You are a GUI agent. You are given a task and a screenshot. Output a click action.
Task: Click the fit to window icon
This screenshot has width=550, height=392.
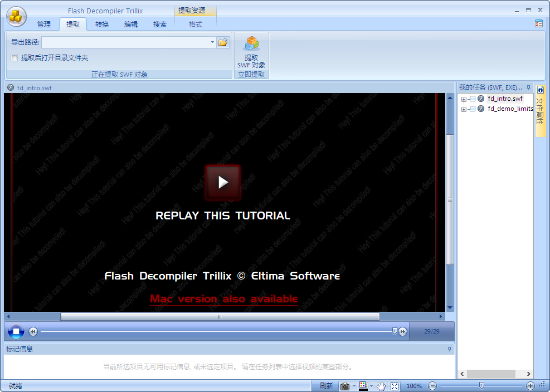tap(395, 386)
